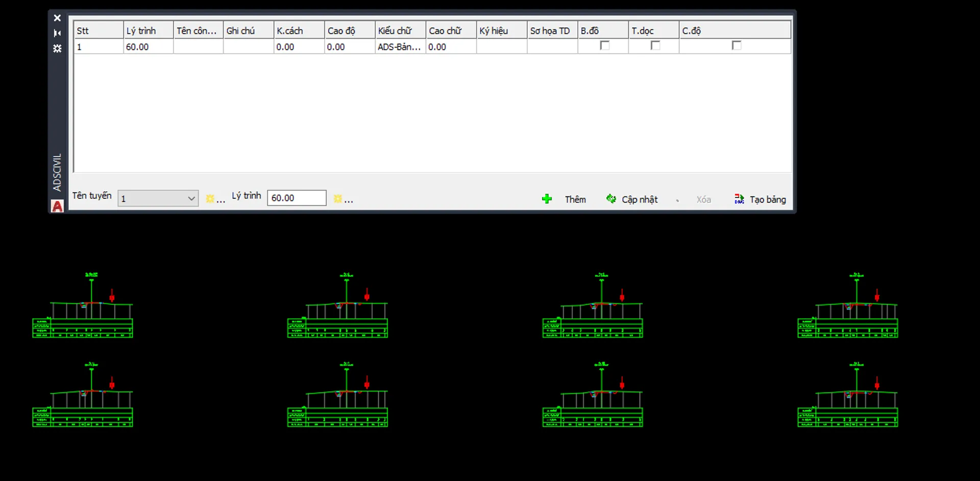Click the T.dọc column header
Screen dimensions: 980x481
click(654, 31)
